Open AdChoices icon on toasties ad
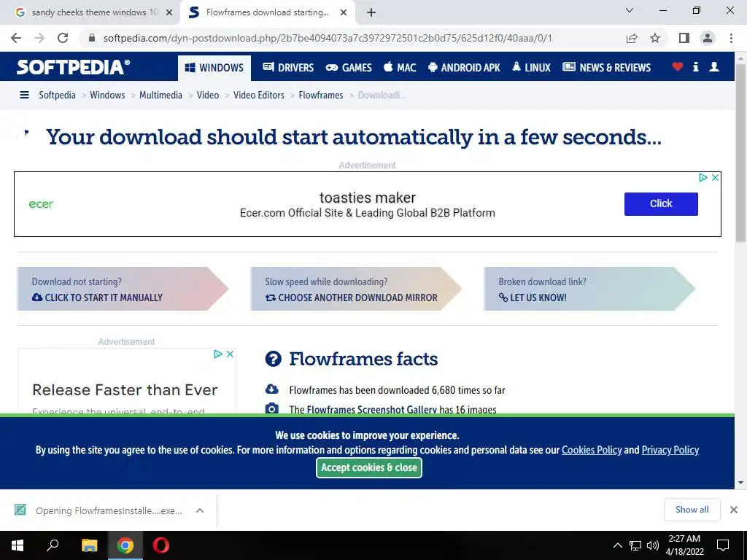747x560 pixels. tap(703, 178)
